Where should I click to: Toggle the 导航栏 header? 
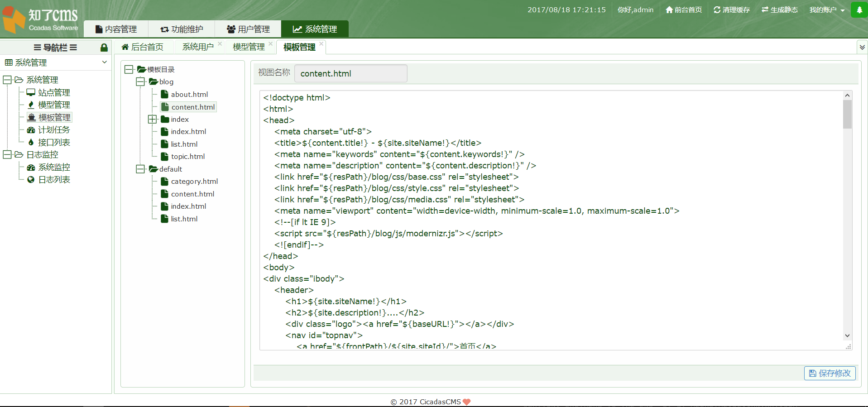click(x=55, y=48)
